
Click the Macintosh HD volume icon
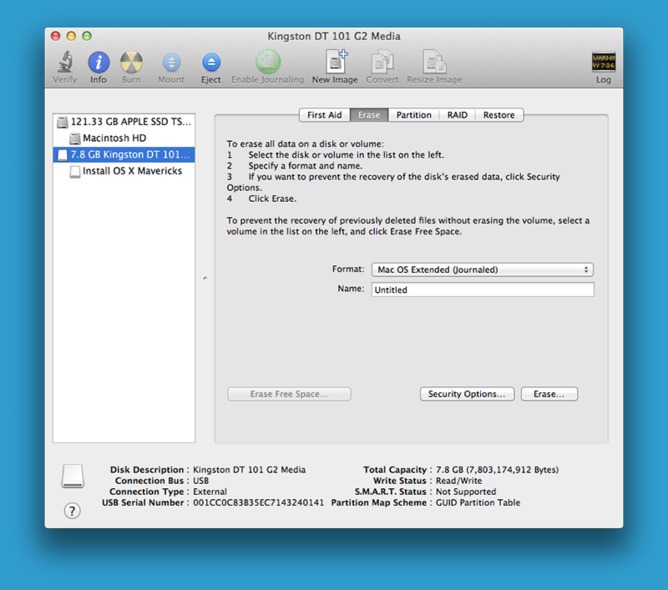(75, 138)
